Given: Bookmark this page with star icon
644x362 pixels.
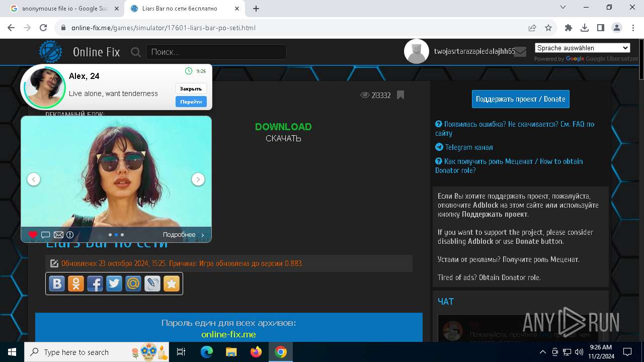Looking at the screenshot, I should 548,28.
